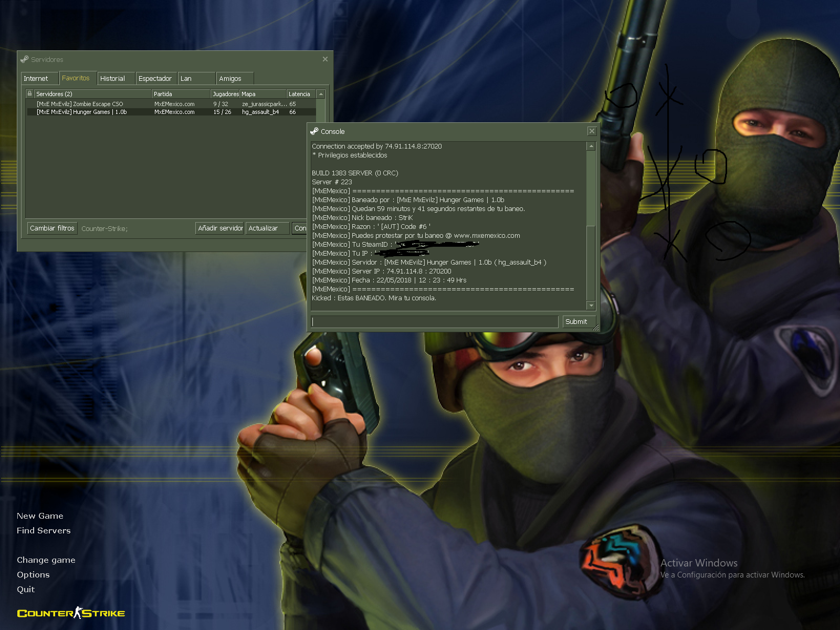Select the Espectador tab
Screen dimensions: 840x630
(x=156, y=78)
